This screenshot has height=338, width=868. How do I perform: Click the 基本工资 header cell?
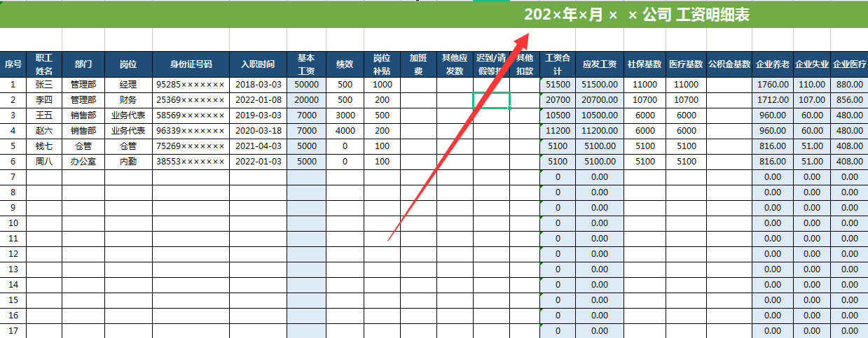(306, 64)
